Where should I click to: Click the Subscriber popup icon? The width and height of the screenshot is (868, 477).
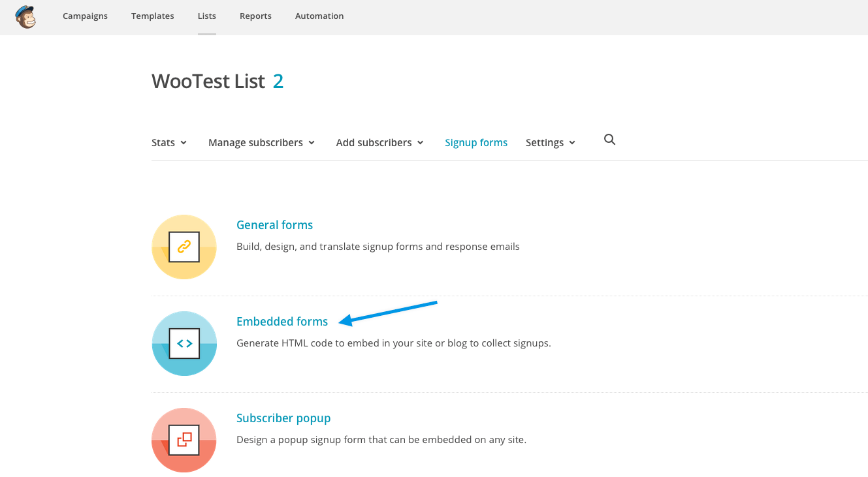pyautogui.click(x=184, y=440)
